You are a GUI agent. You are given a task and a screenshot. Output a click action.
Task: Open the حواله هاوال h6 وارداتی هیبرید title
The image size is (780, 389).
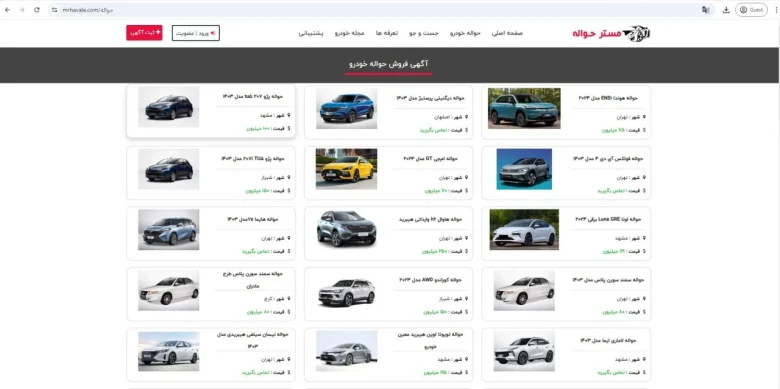[431, 219]
